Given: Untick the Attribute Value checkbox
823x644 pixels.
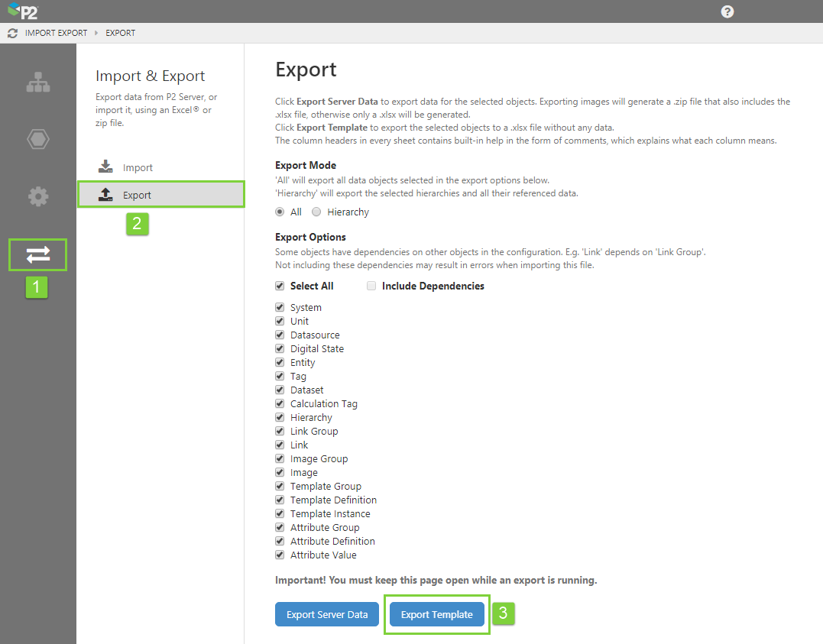Looking at the screenshot, I should [x=280, y=555].
